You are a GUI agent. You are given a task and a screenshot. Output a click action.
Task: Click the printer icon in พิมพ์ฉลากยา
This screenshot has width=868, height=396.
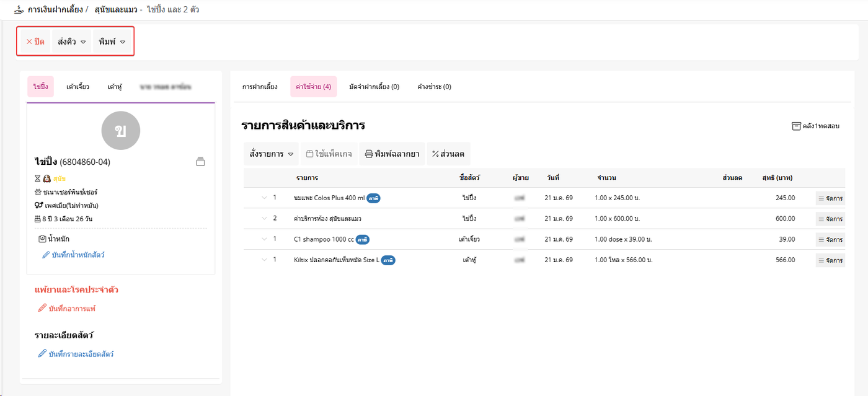(369, 154)
